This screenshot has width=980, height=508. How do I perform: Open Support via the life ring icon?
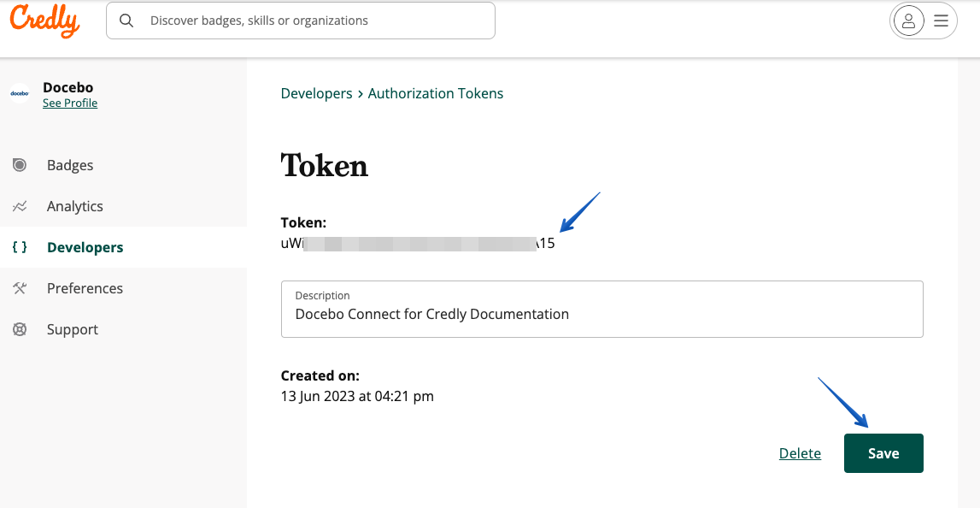click(21, 329)
